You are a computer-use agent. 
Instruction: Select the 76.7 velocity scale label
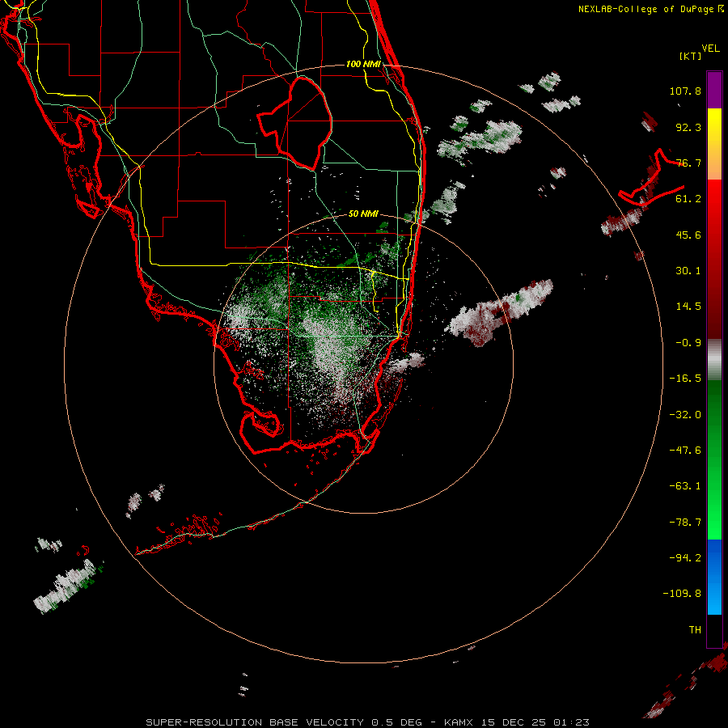pyautogui.click(x=688, y=163)
